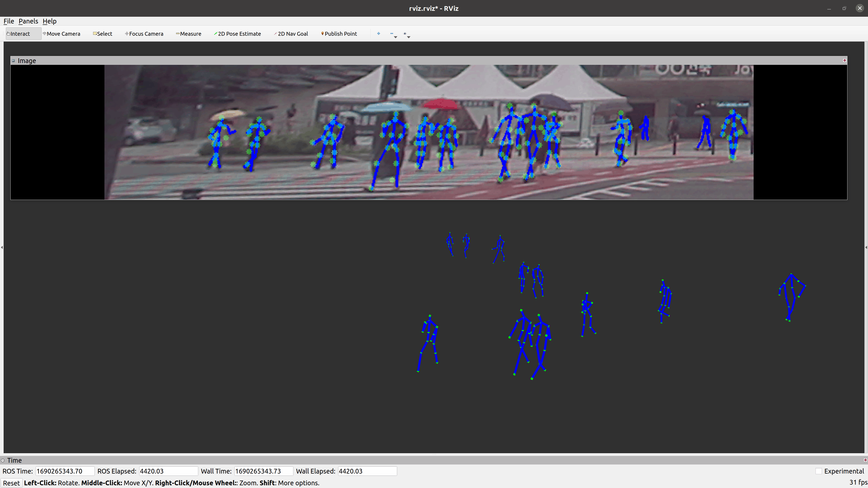Choose the Select tool
868x488 pixels.
pyautogui.click(x=103, y=34)
